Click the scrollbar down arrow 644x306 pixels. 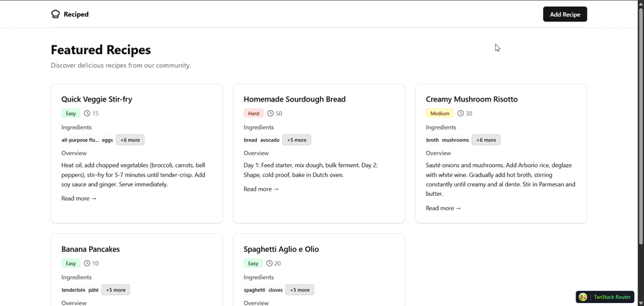pyautogui.click(x=640, y=303)
